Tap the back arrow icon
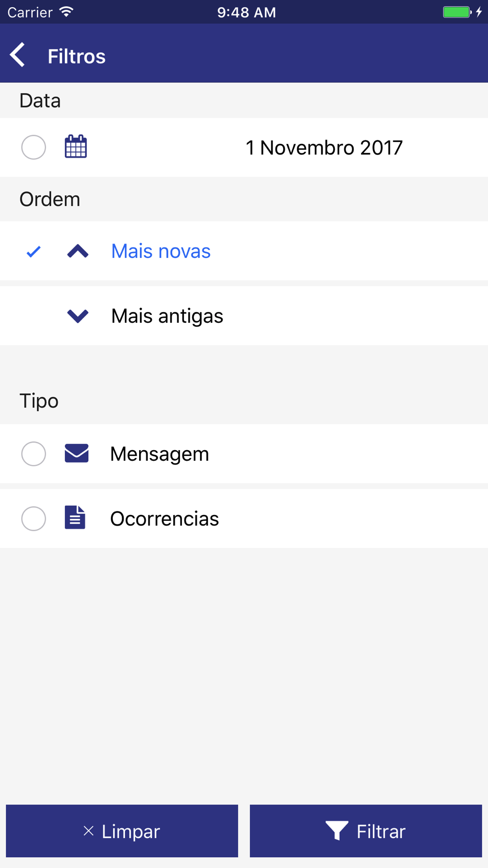This screenshot has height=868, width=488. [x=18, y=55]
